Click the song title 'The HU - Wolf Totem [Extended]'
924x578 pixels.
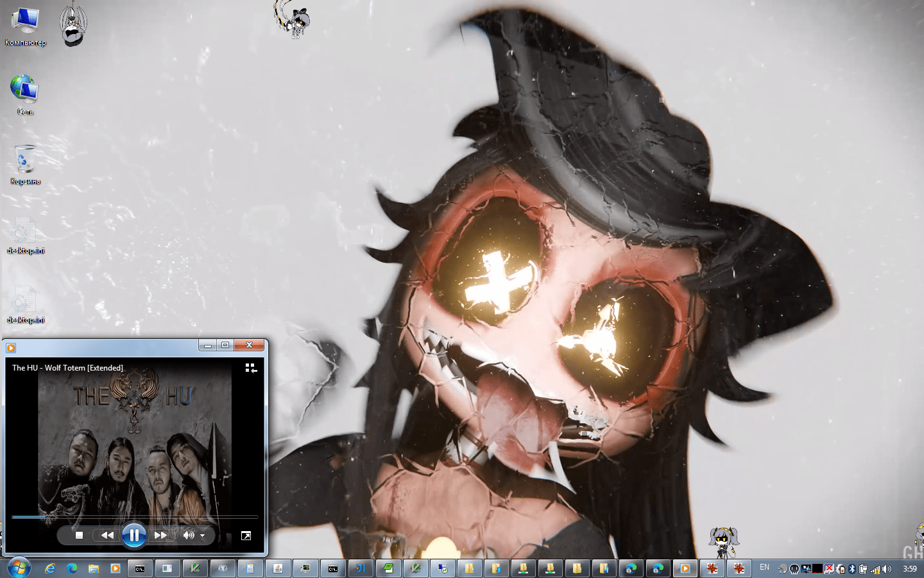click(67, 368)
